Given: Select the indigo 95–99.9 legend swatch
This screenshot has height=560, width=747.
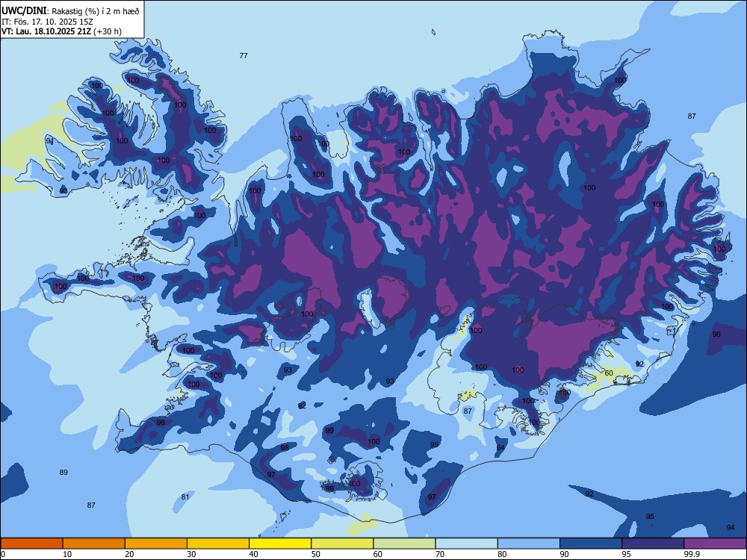Looking at the screenshot, I should tap(653, 544).
